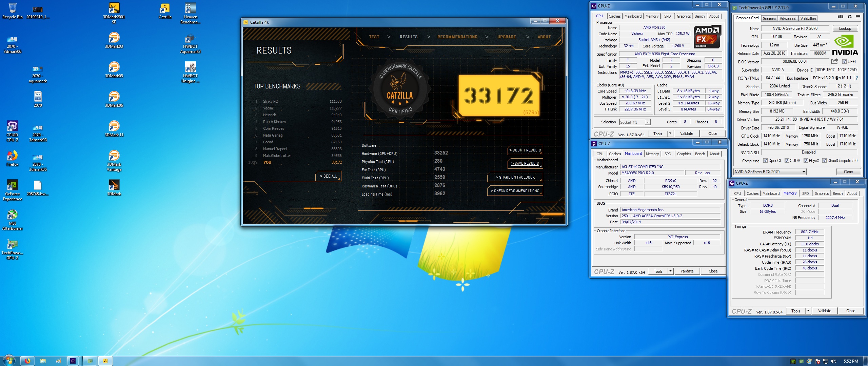Switch to Caches tab in top CPU-Z window
The width and height of the screenshot is (868, 366).
pyautogui.click(x=614, y=16)
